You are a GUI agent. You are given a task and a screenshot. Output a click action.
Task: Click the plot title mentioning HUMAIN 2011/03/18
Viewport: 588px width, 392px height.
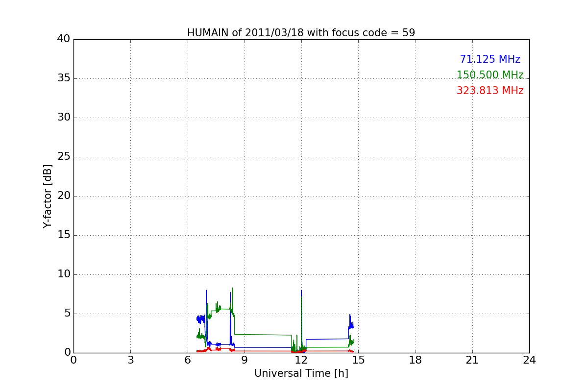pos(301,33)
